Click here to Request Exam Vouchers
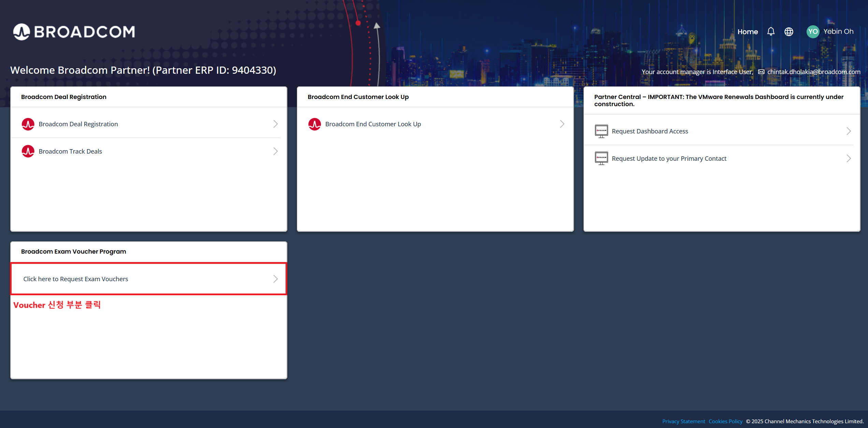868x428 pixels. click(x=76, y=279)
